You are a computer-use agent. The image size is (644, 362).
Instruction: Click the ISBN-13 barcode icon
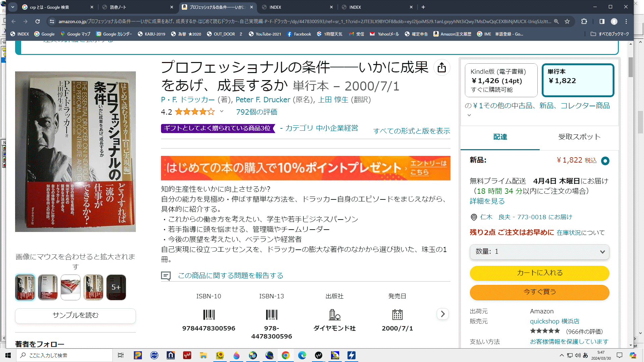click(271, 315)
